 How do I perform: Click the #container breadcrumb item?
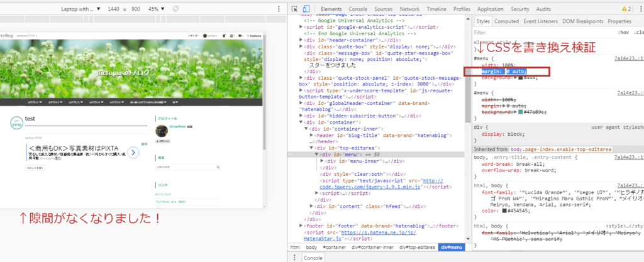[334, 248]
